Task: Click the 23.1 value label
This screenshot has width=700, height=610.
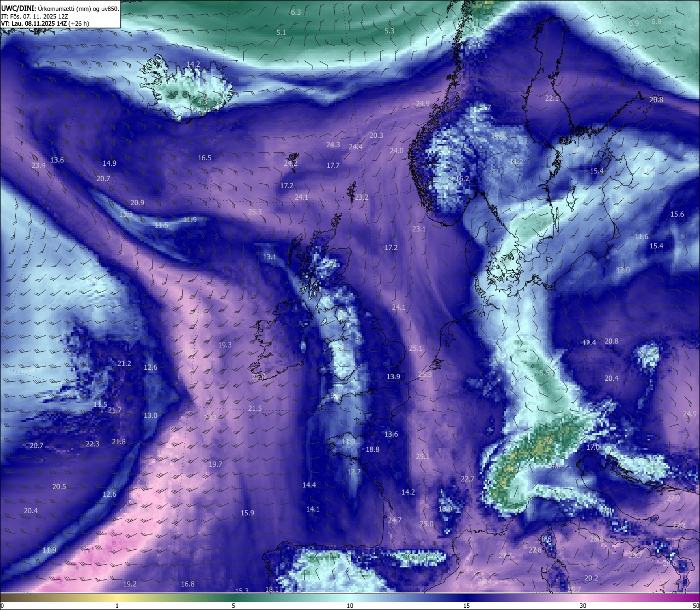Action: [419, 229]
